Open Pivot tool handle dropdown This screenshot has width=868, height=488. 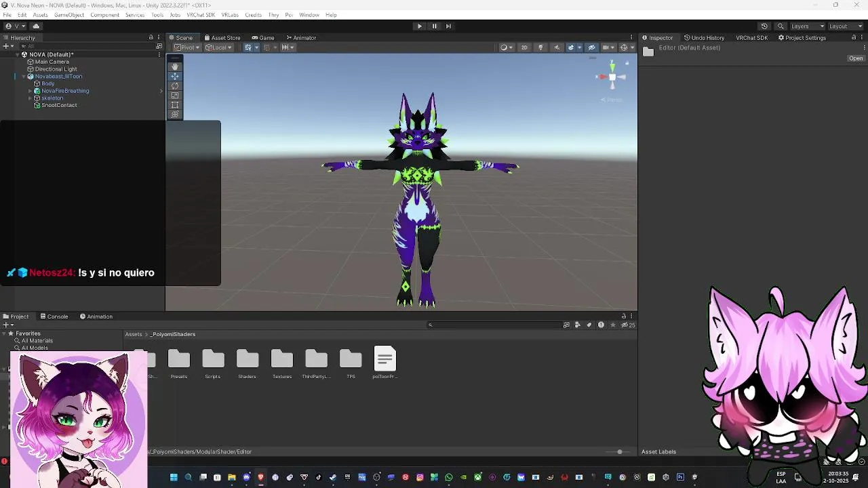pos(187,47)
